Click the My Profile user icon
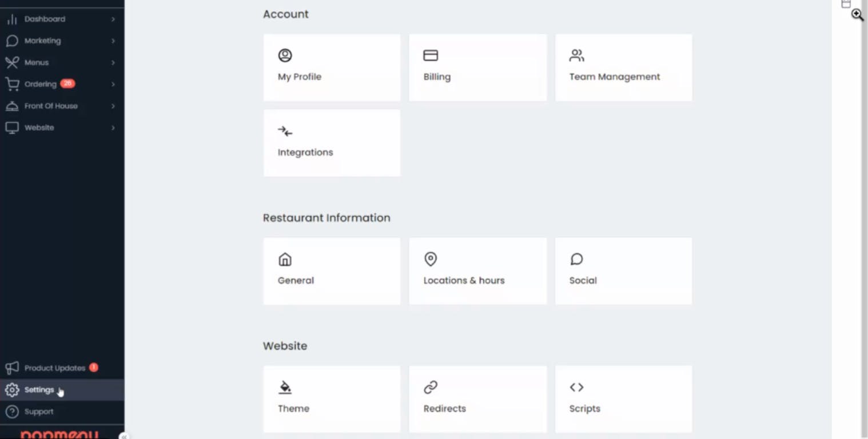 [285, 55]
